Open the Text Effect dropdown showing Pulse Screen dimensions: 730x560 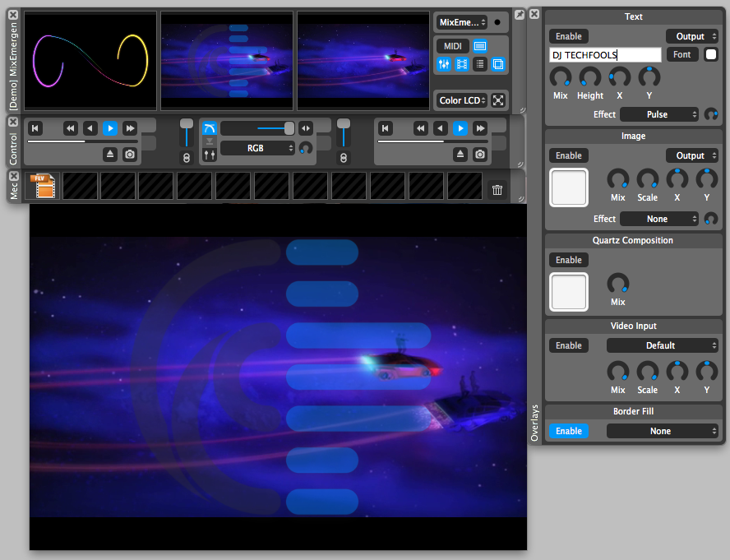pos(659,114)
